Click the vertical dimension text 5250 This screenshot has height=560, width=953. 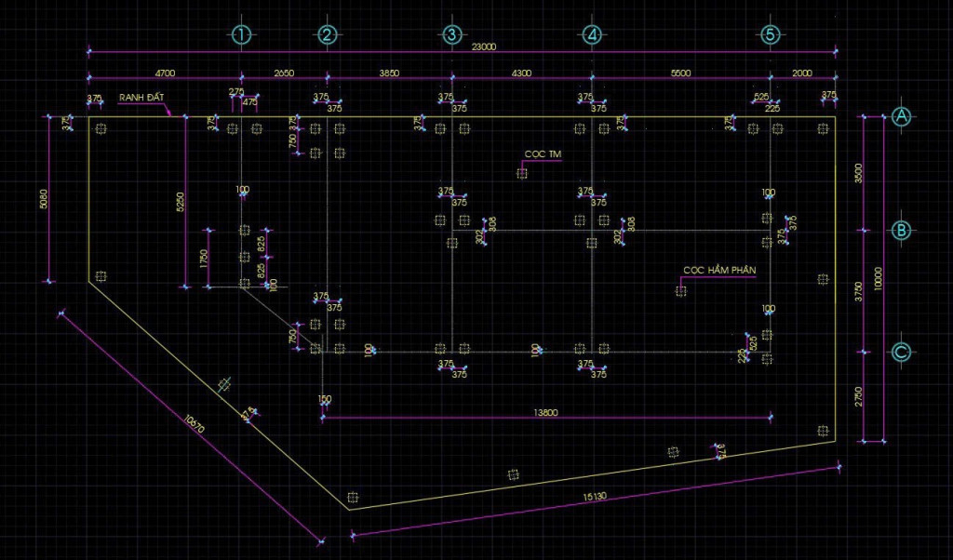coord(180,202)
